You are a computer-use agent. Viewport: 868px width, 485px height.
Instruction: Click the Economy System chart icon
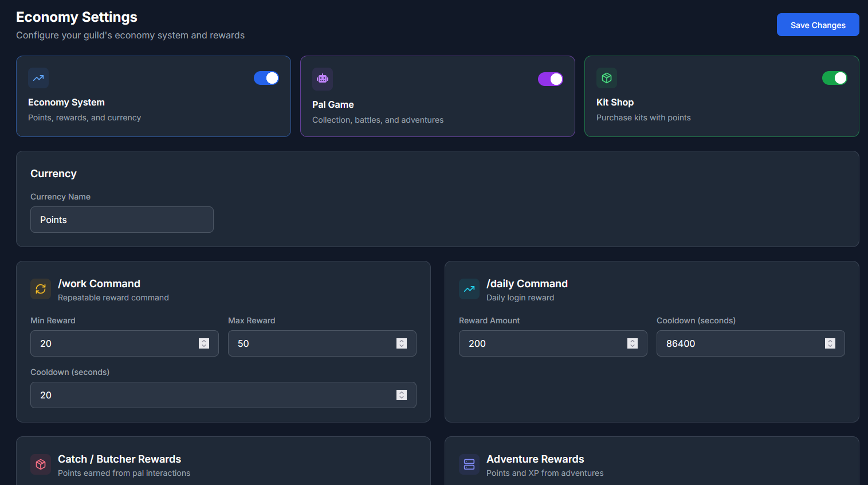(38, 78)
